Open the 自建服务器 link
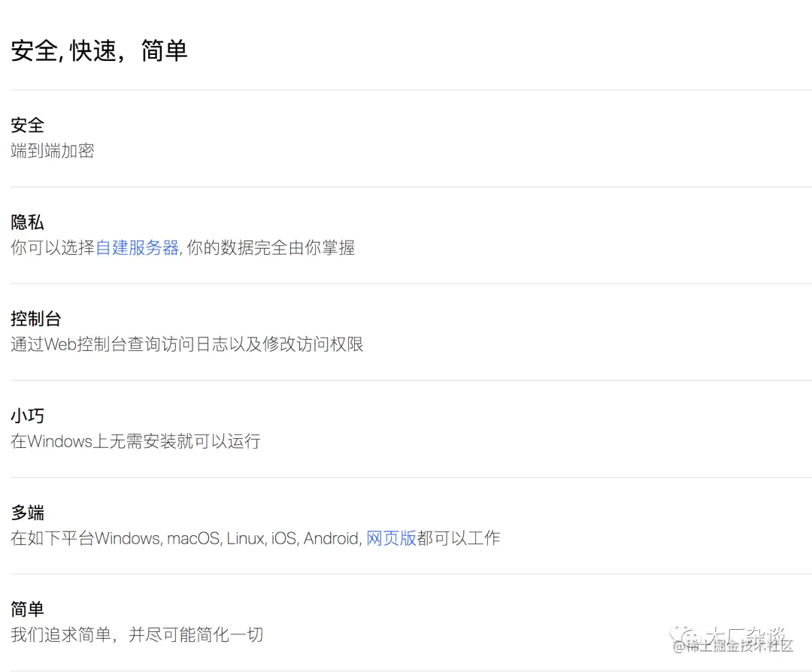Image resolution: width=812 pixels, height=672 pixels. tap(138, 247)
